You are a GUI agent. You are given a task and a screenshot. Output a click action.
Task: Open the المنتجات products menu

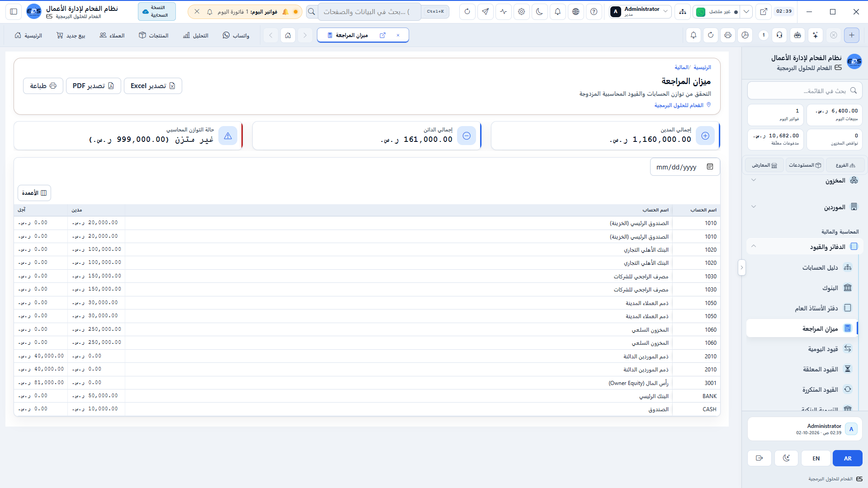(154, 35)
